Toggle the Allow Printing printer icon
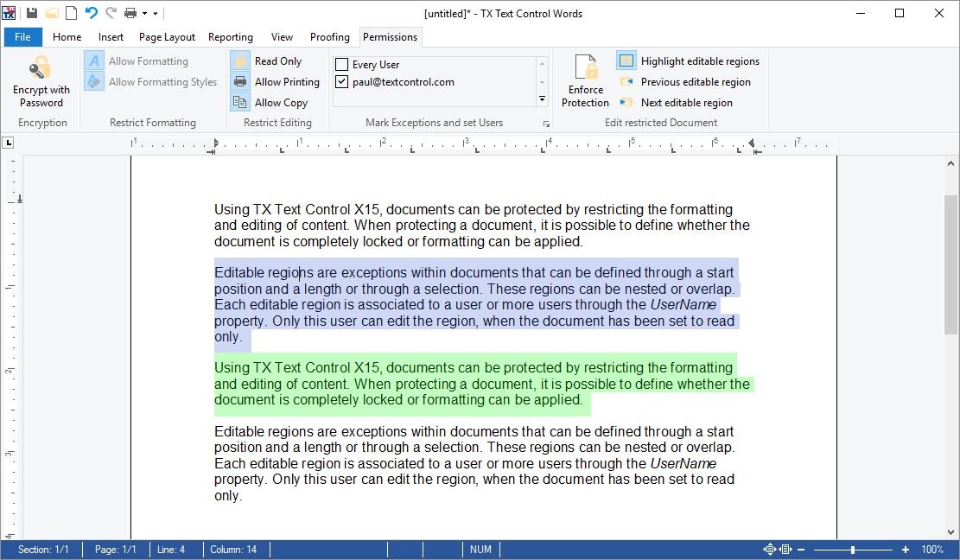Viewport: 960px width, 560px height. pos(240,81)
